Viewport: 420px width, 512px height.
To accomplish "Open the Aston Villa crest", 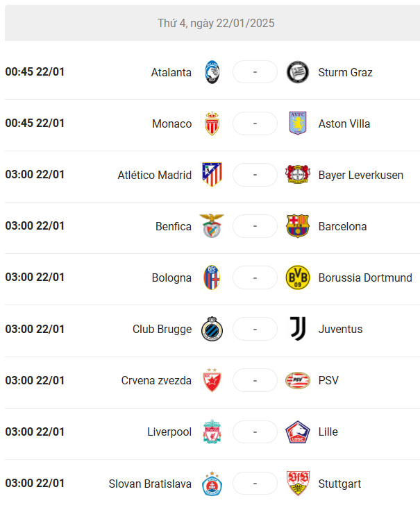I will coord(297,123).
